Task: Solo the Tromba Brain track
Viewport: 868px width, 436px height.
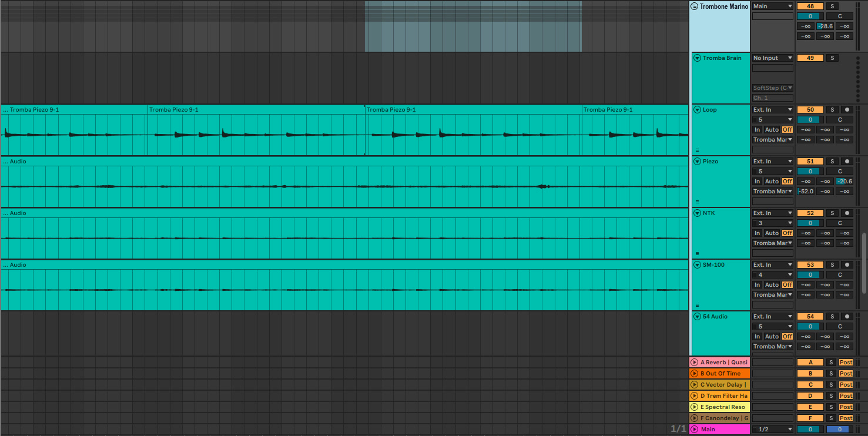Action: coord(832,58)
